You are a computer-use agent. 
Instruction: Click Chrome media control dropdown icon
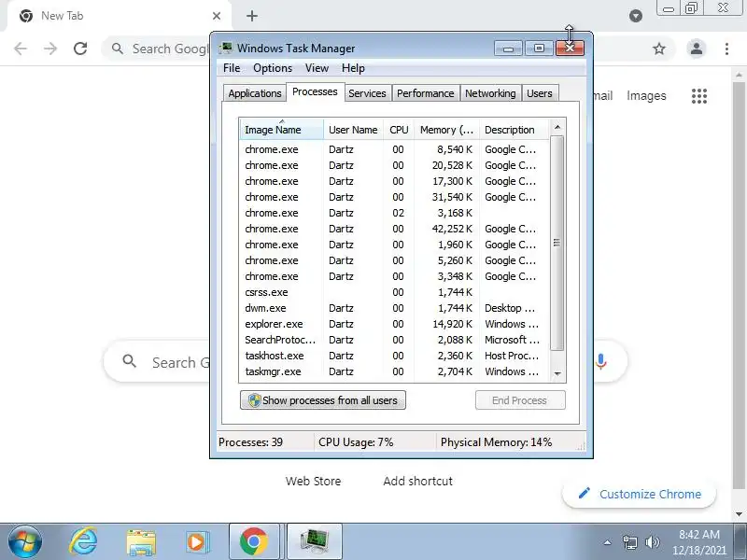pyautogui.click(x=636, y=16)
